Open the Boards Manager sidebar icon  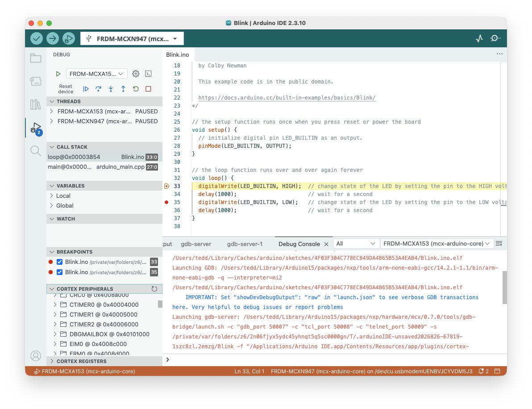point(36,81)
